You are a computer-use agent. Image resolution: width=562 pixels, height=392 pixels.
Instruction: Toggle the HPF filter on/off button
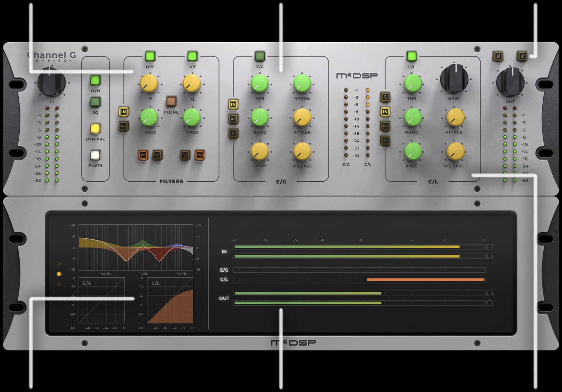pyautogui.click(x=150, y=56)
